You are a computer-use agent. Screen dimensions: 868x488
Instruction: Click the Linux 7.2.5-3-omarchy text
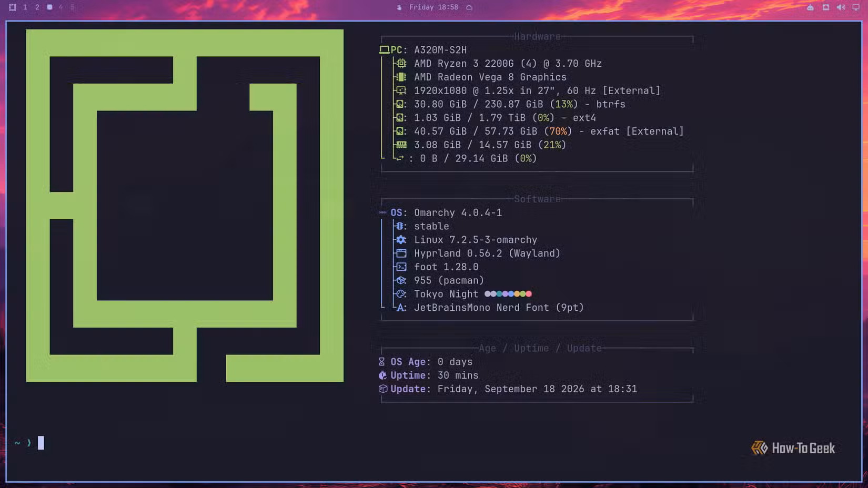coord(476,240)
